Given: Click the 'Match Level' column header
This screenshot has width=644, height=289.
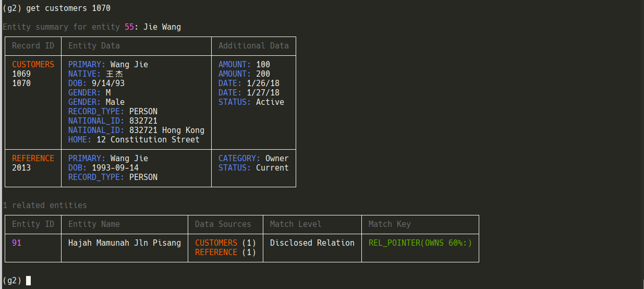Looking at the screenshot, I should click(296, 224).
